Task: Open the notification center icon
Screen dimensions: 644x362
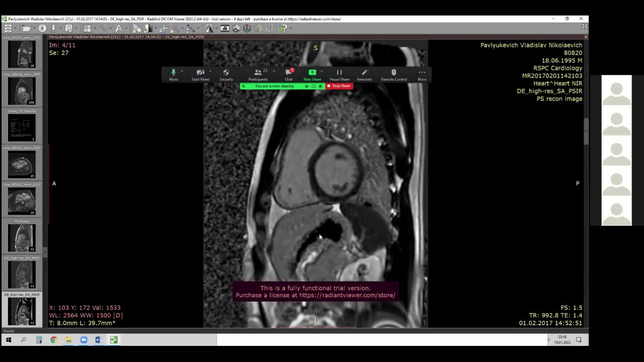Action: click(x=579, y=340)
